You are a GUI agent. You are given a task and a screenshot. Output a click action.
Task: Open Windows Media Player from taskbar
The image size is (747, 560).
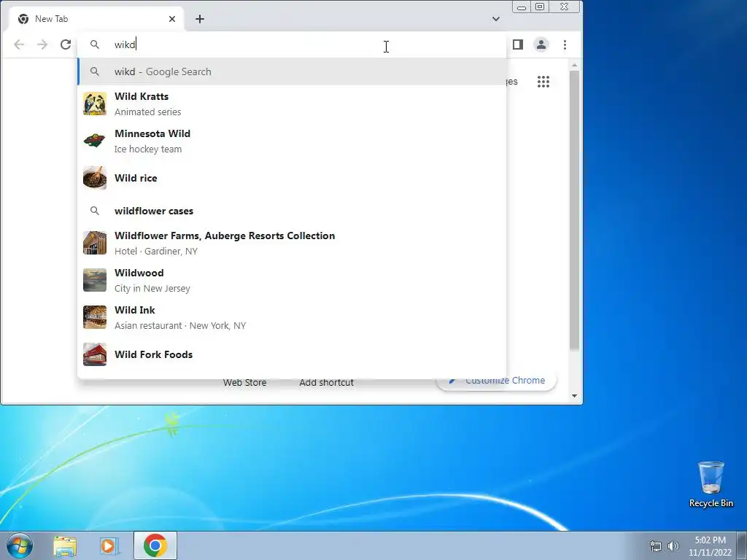[x=109, y=546]
